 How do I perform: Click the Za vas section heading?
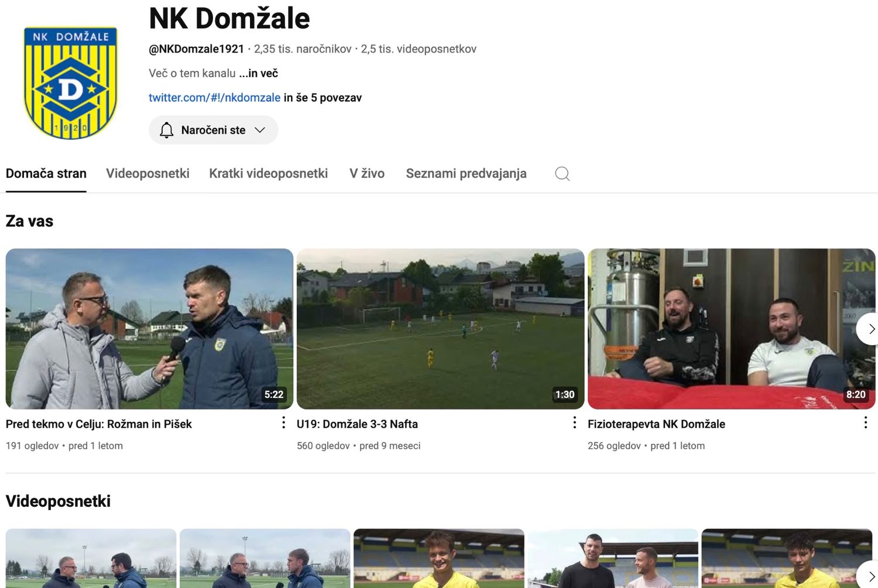pyautogui.click(x=29, y=221)
